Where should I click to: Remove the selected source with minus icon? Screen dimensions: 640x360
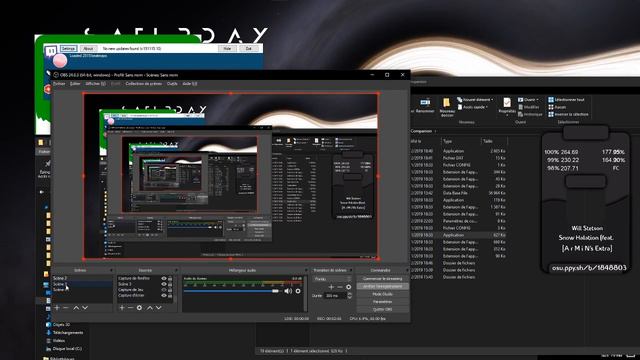point(130,308)
